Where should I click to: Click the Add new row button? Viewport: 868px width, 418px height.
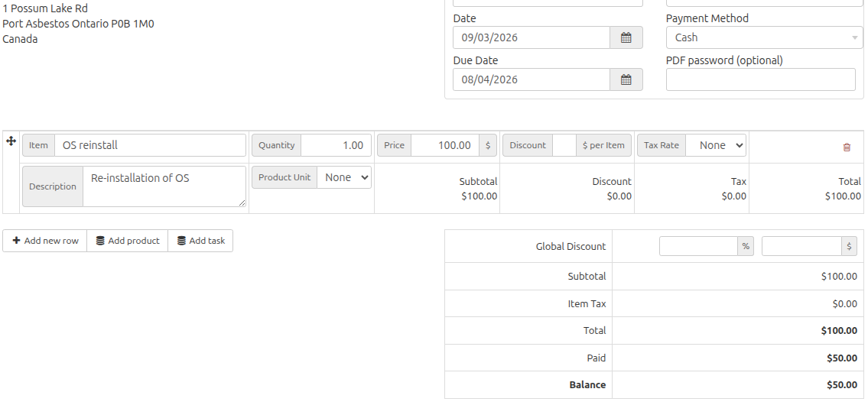[x=45, y=241]
